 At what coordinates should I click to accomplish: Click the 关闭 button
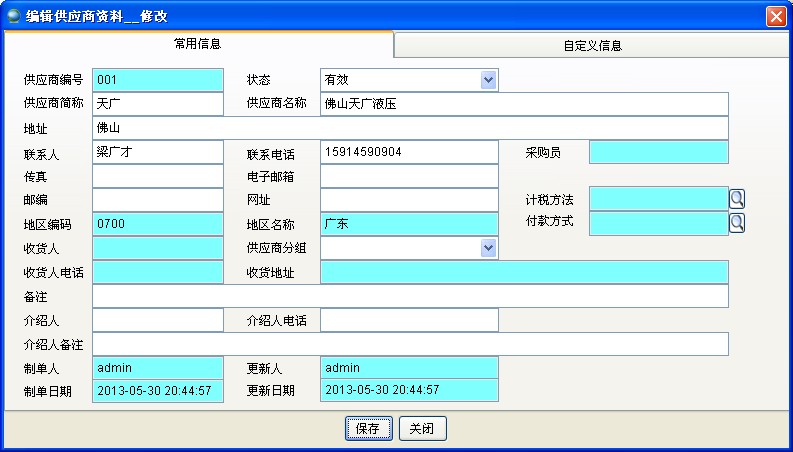422,428
